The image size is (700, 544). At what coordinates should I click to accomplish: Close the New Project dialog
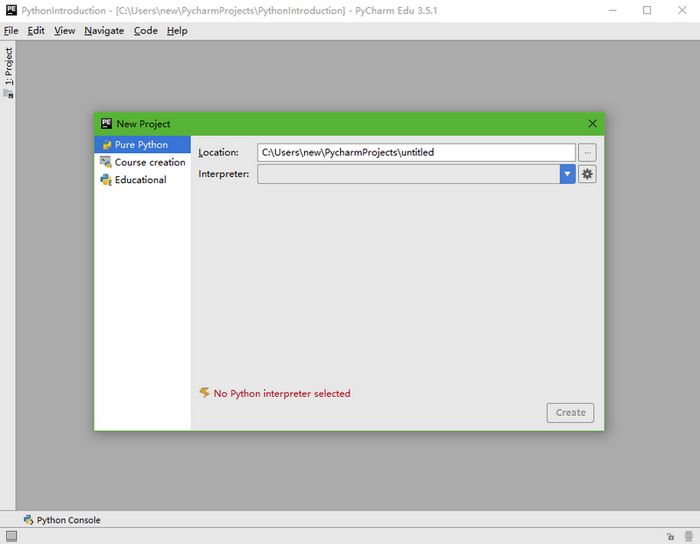(x=592, y=124)
